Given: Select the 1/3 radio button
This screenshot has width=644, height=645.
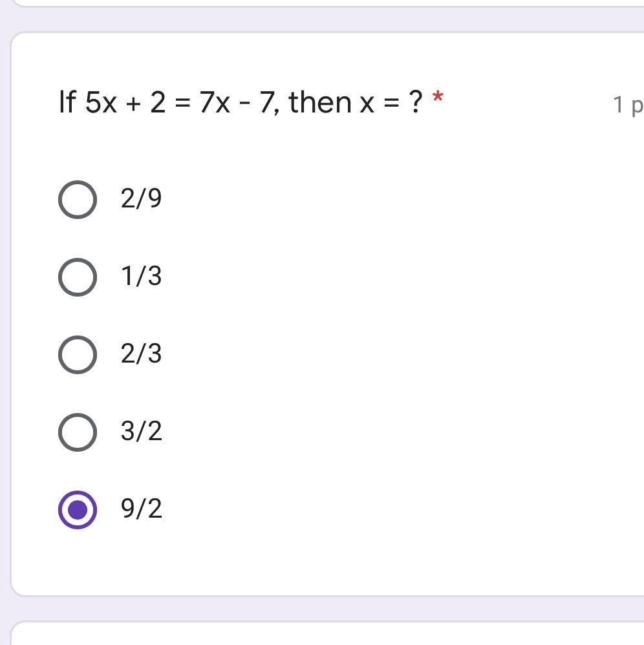Looking at the screenshot, I should [78, 277].
